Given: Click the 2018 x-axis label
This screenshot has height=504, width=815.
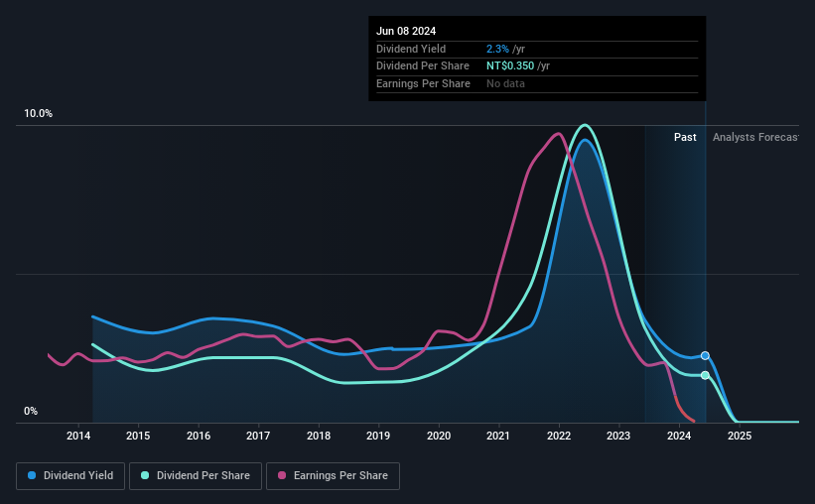Looking at the screenshot, I should point(319,436).
